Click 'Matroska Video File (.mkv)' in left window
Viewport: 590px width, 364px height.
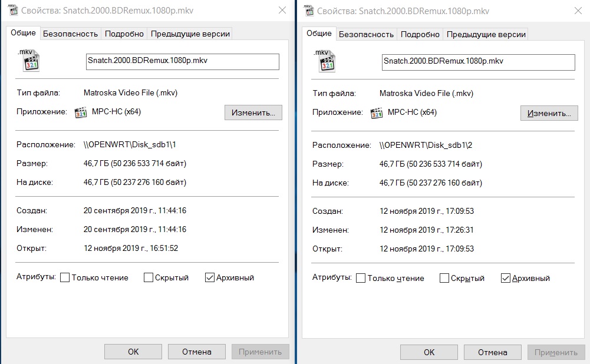point(130,92)
